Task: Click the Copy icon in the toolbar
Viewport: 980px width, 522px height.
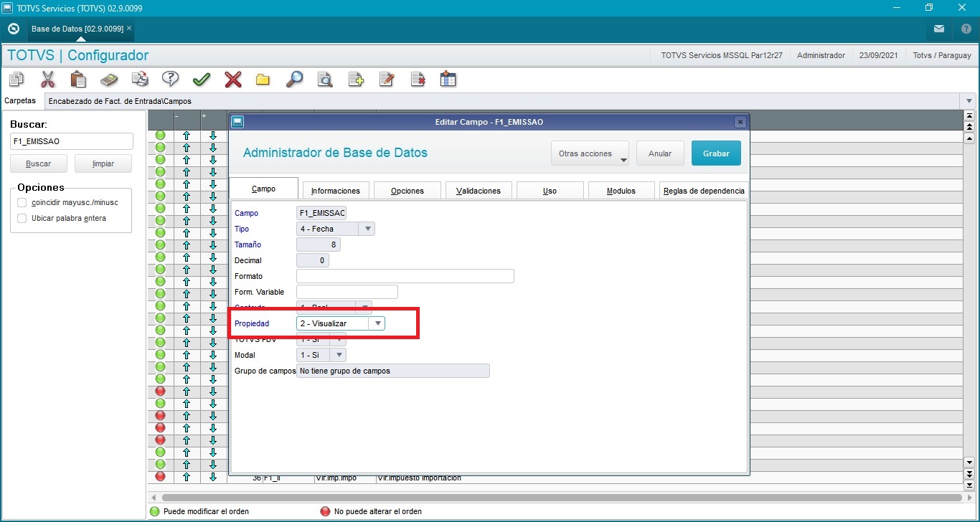Action: tap(16, 79)
